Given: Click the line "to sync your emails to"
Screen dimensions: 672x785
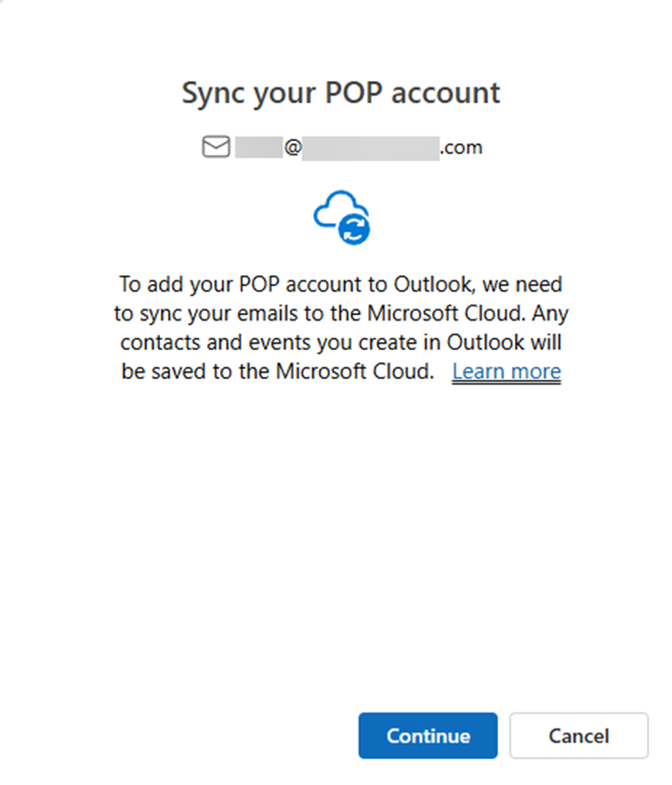Looking at the screenshot, I should [x=340, y=312].
